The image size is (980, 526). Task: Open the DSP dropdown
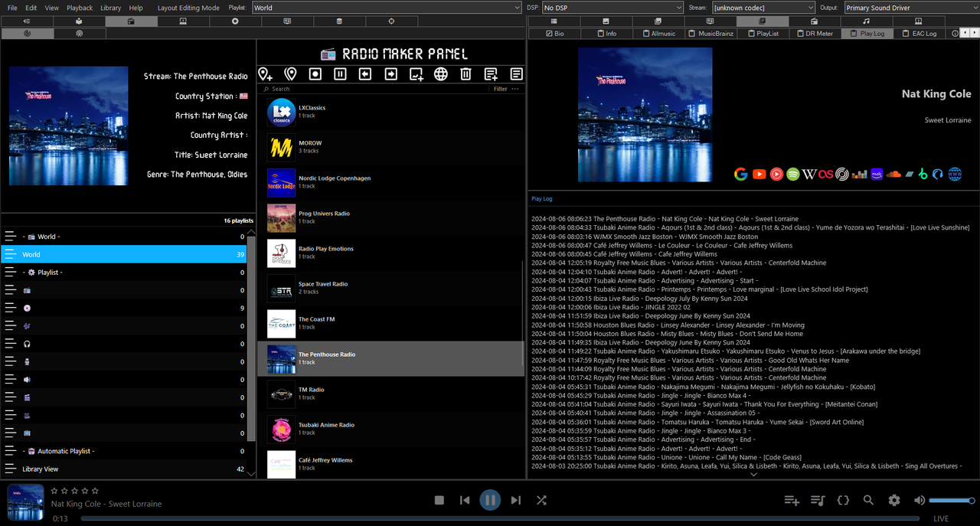[612, 8]
